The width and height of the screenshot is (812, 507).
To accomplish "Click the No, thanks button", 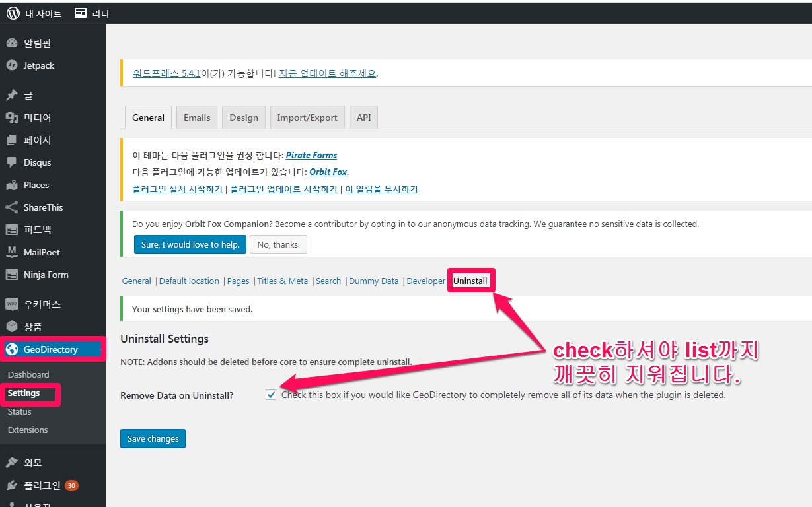I will [x=278, y=244].
